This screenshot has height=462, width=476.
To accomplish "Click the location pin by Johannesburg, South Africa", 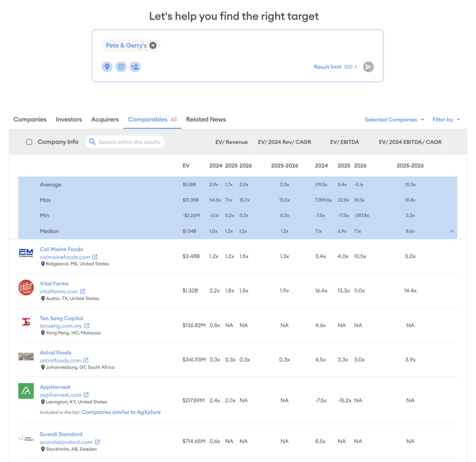I will [x=43, y=367].
